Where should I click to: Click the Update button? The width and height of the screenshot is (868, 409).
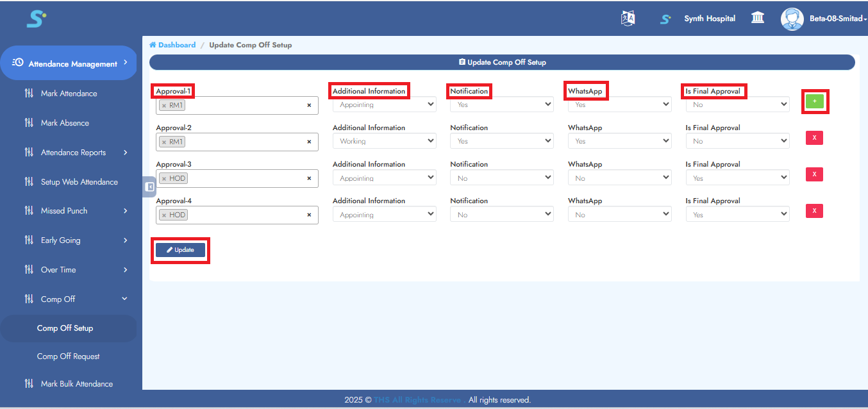(x=180, y=250)
